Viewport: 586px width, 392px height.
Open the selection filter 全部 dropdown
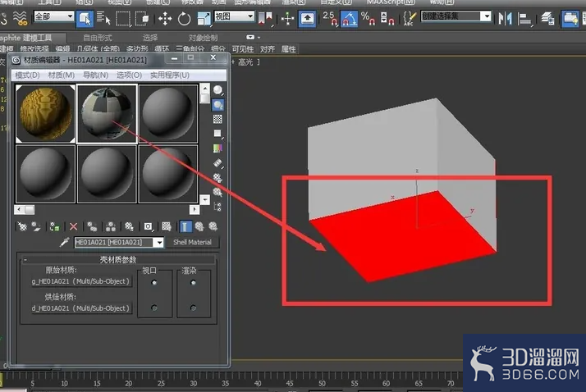54,16
